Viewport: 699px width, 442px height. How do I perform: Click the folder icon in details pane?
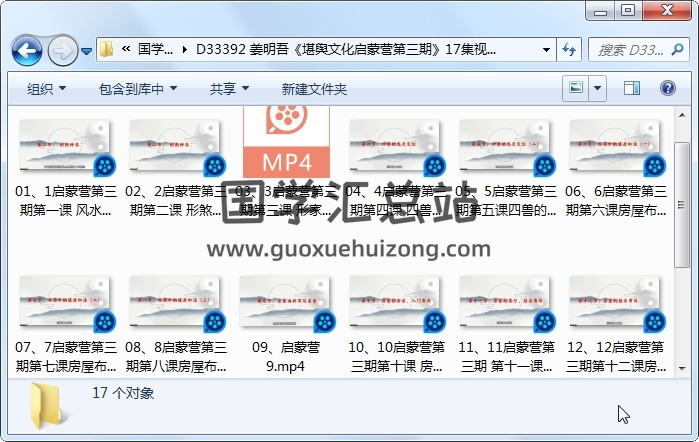click(x=48, y=406)
